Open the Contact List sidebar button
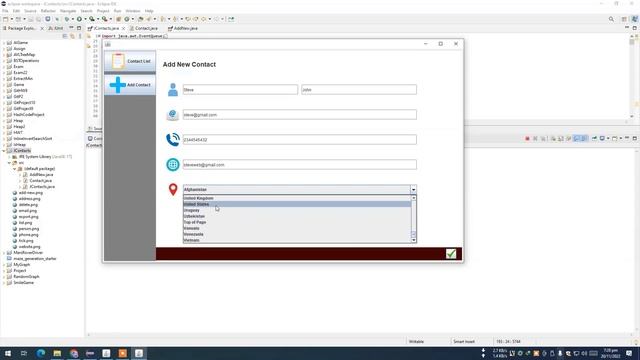This screenshot has height=360, width=640. click(x=130, y=61)
